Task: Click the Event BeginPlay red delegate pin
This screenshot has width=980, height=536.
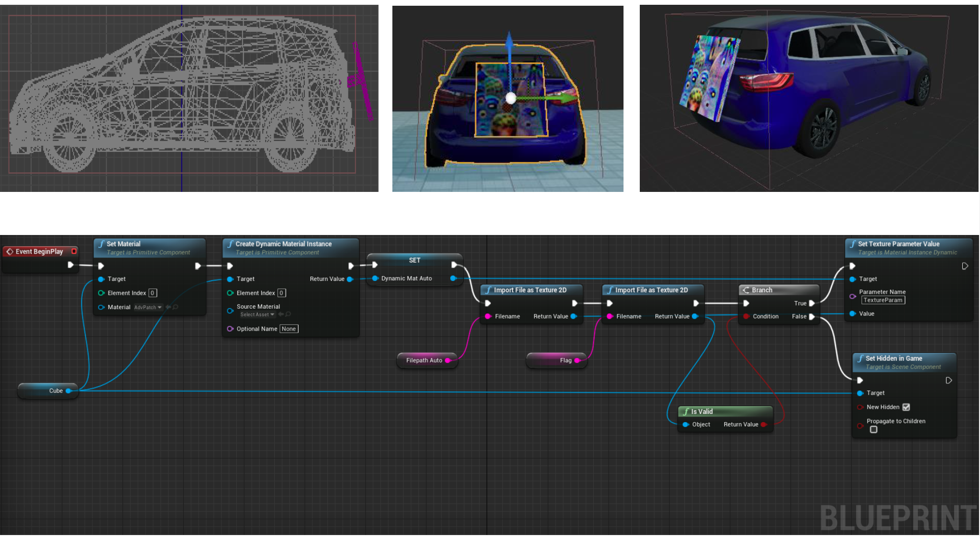Action: (74, 251)
